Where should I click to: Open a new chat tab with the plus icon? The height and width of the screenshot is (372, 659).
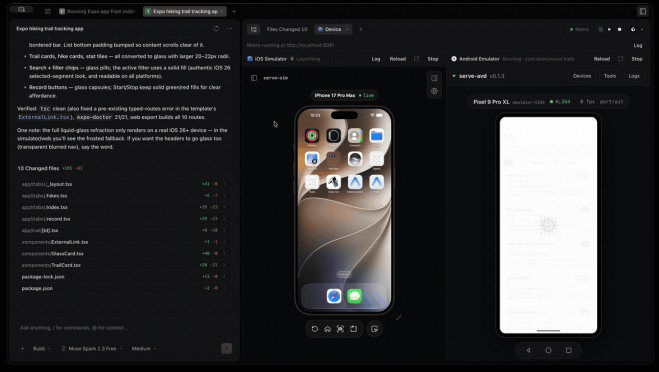click(x=234, y=11)
